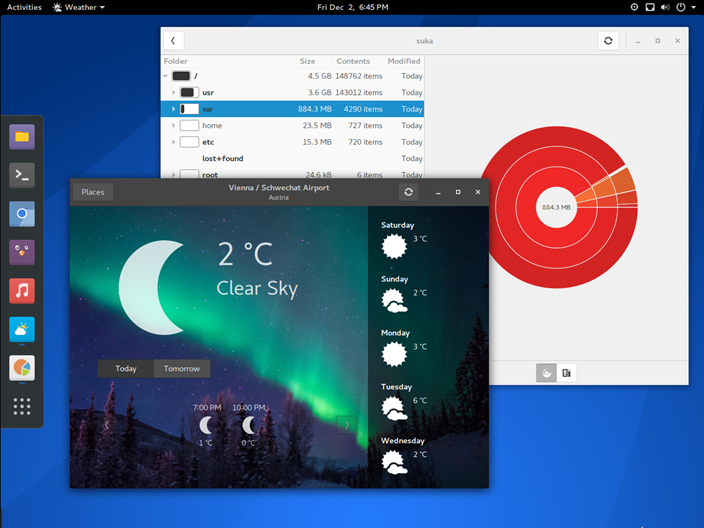
Task: Expand the etc folder row
Action: click(x=173, y=142)
